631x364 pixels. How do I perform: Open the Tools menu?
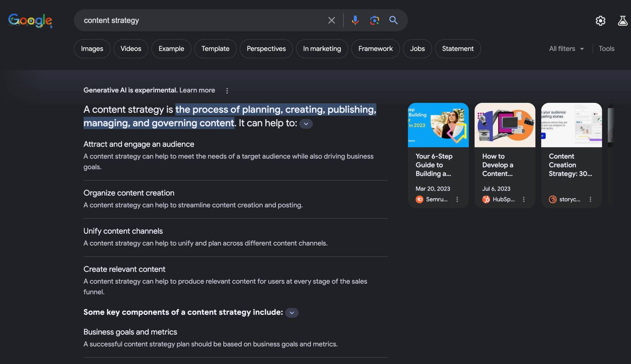606,49
